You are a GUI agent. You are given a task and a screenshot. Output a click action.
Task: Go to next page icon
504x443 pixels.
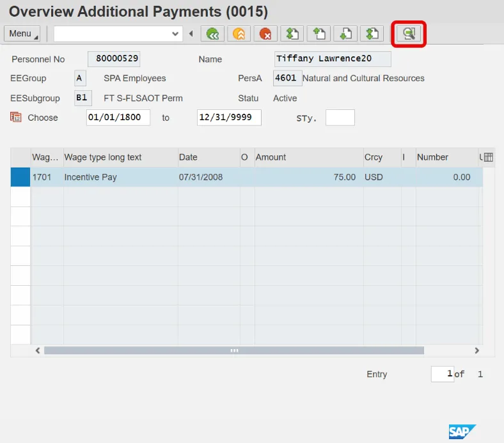pos(345,34)
